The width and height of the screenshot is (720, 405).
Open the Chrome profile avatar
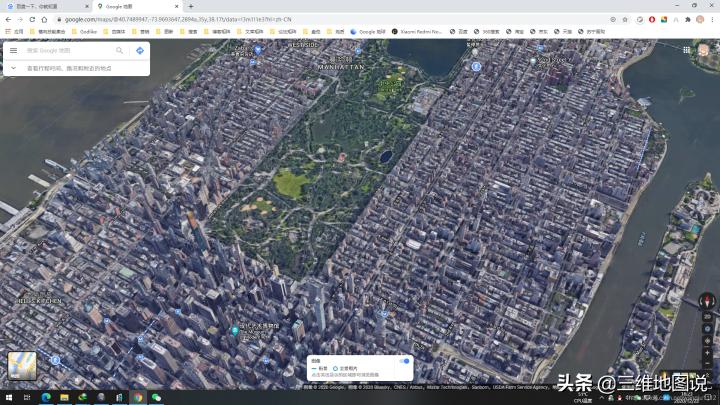700,19
